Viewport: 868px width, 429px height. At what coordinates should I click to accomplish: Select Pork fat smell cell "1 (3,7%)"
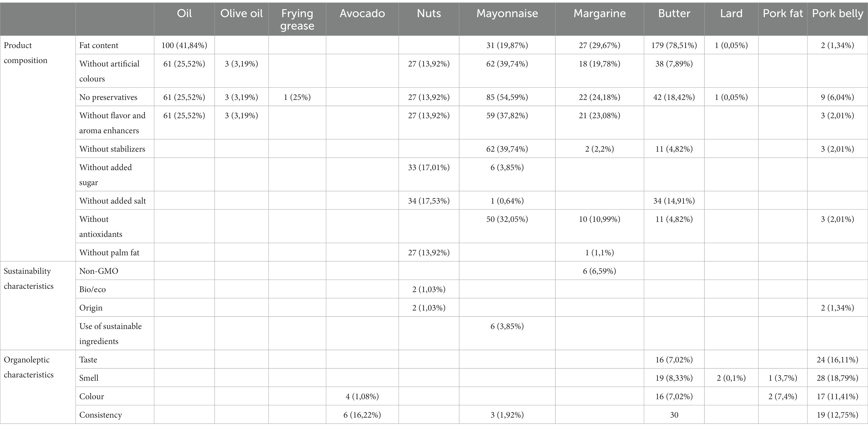pos(783,378)
